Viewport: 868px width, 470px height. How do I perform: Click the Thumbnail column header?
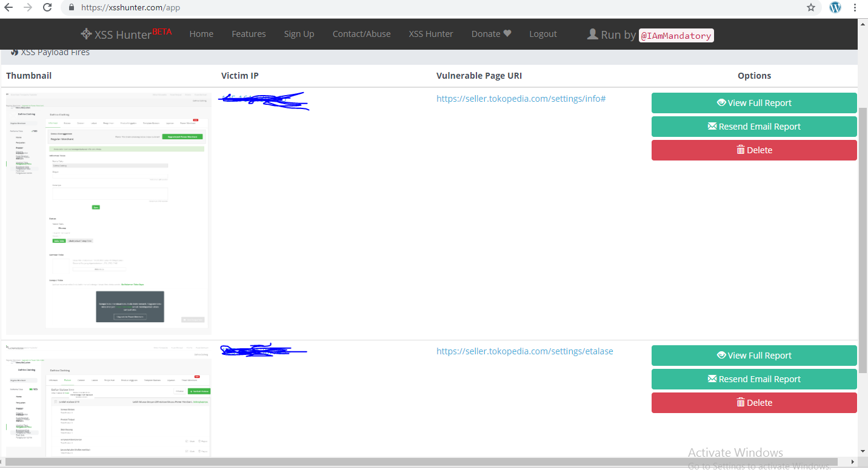click(28, 76)
